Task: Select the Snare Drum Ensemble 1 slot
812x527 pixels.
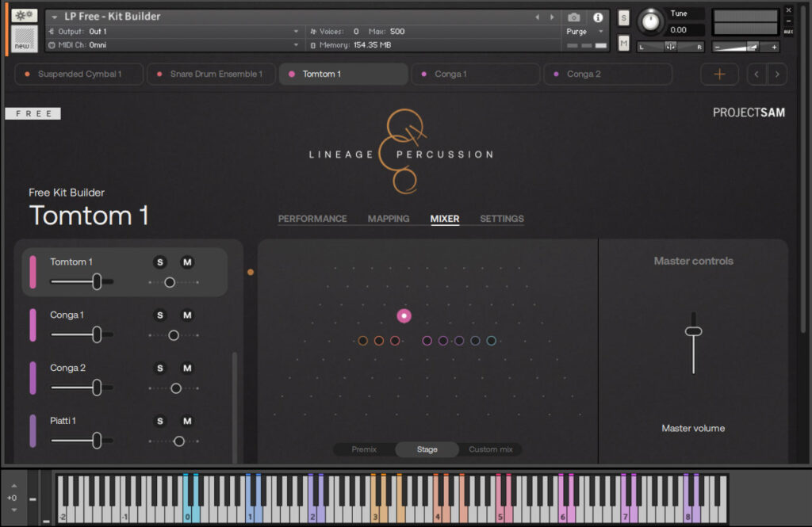Action: [x=210, y=74]
